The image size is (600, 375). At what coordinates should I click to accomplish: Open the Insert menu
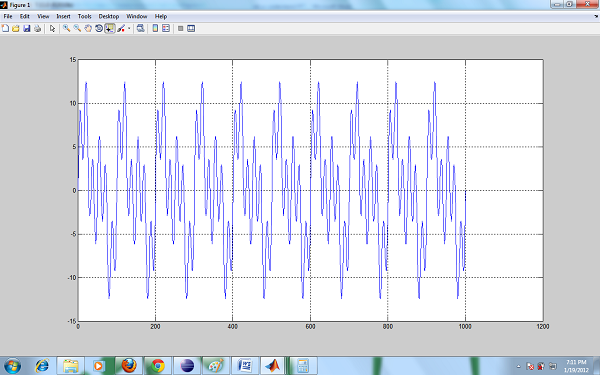[x=64, y=16]
